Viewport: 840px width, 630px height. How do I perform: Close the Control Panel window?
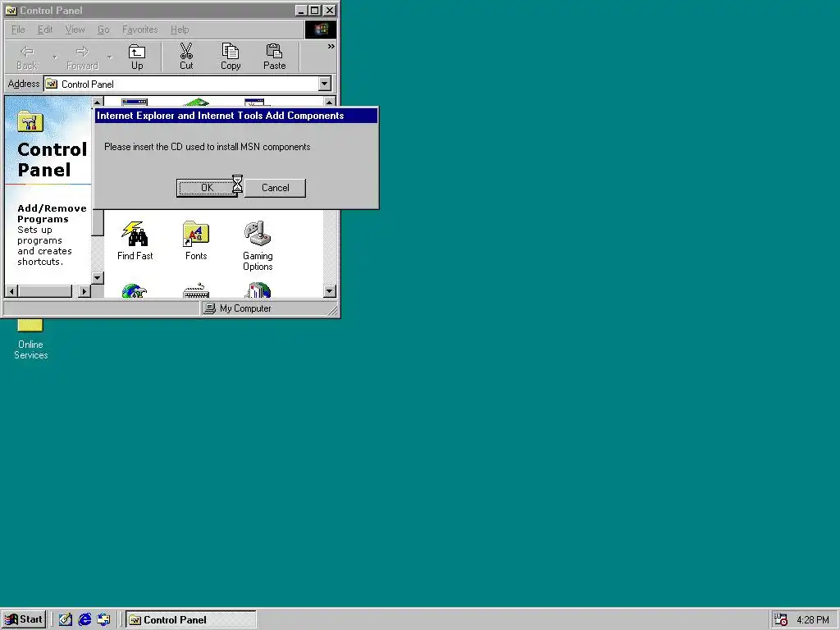coord(330,10)
